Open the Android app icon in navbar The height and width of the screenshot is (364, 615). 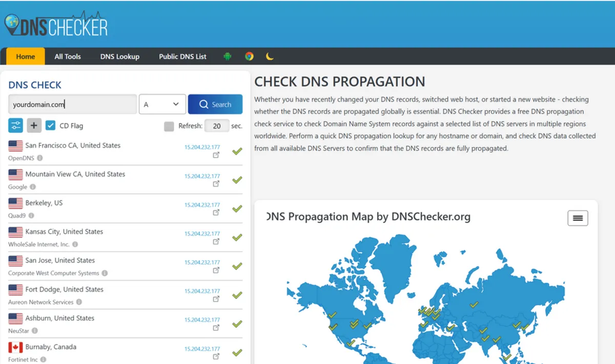point(228,56)
